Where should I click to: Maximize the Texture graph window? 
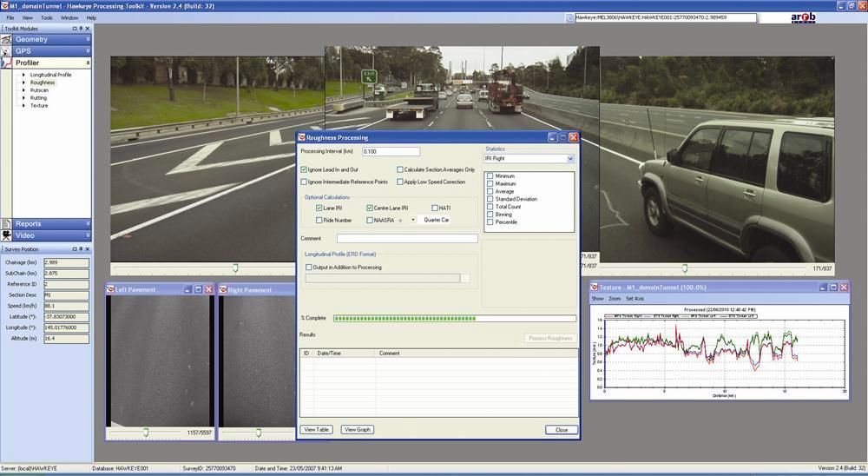(x=833, y=287)
